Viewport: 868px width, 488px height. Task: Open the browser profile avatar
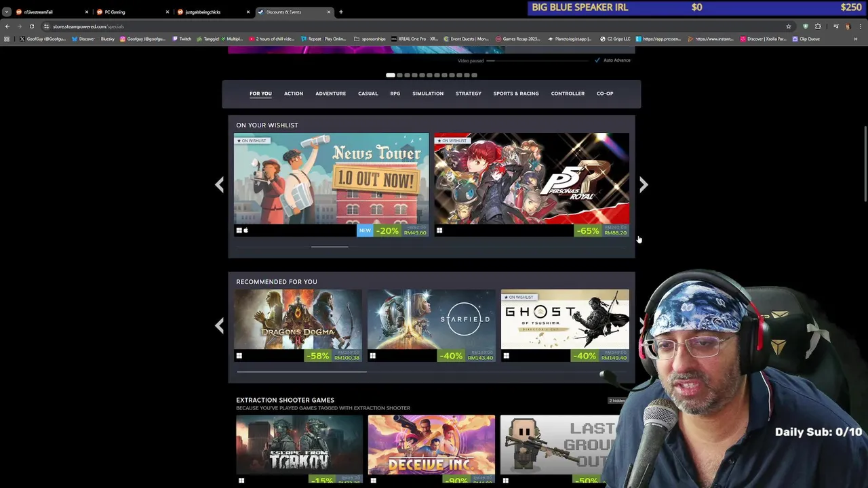point(848,26)
